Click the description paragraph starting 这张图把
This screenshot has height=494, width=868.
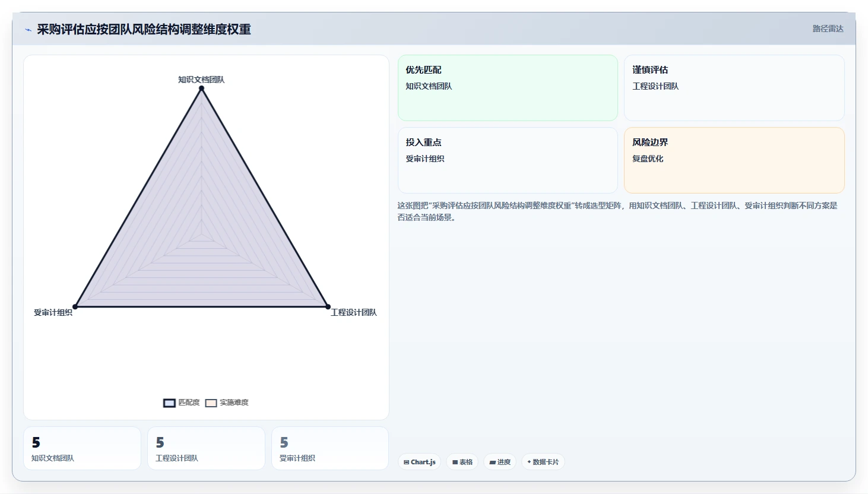[x=617, y=211]
